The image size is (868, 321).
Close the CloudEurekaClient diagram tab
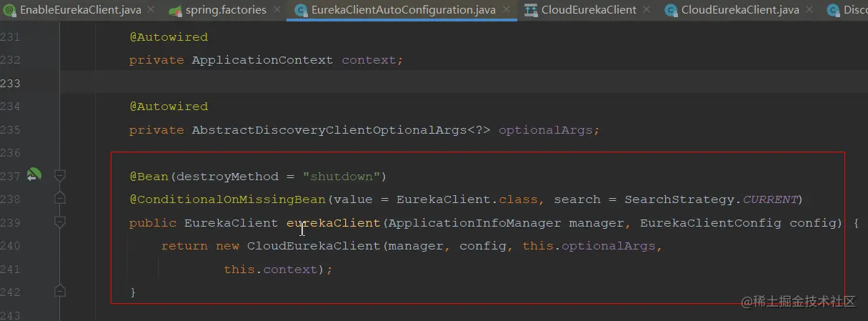(646, 10)
